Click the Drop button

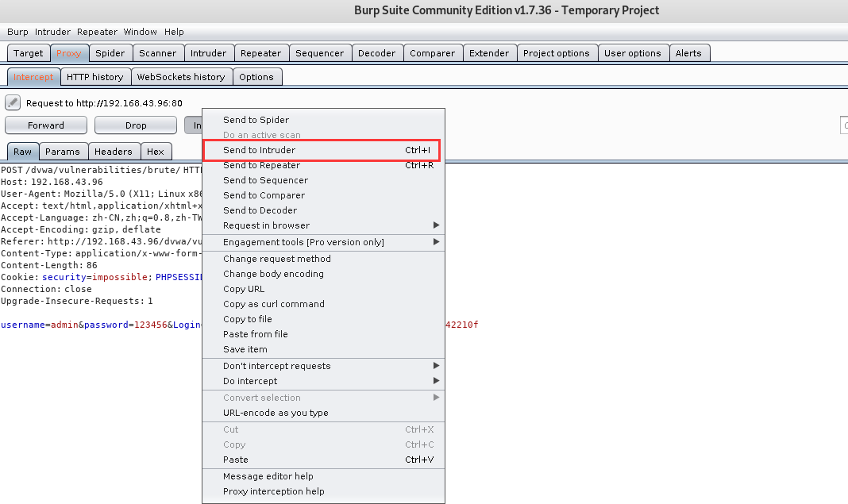[x=136, y=125]
